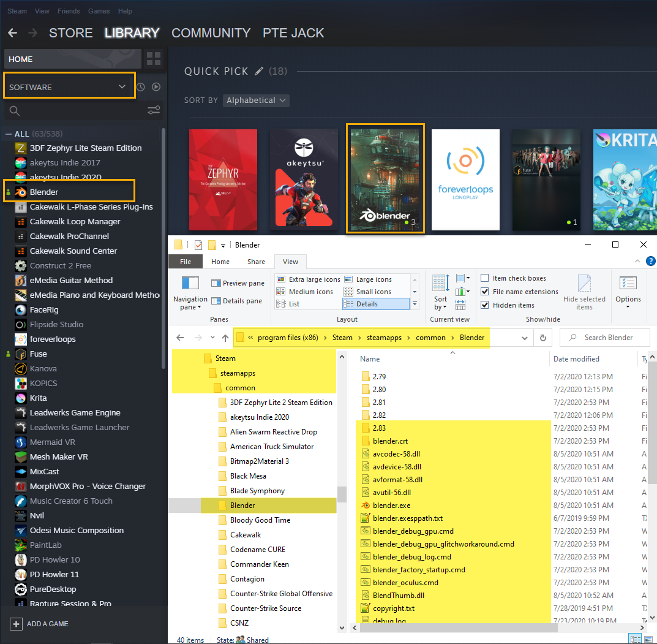Expand the layout gallery more arrow
657x644 pixels.
pyautogui.click(x=415, y=303)
